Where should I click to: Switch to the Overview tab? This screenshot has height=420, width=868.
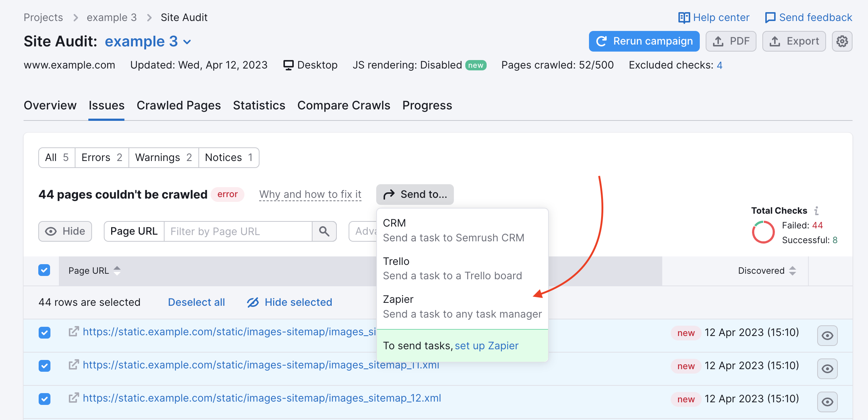pyautogui.click(x=50, y=105)
